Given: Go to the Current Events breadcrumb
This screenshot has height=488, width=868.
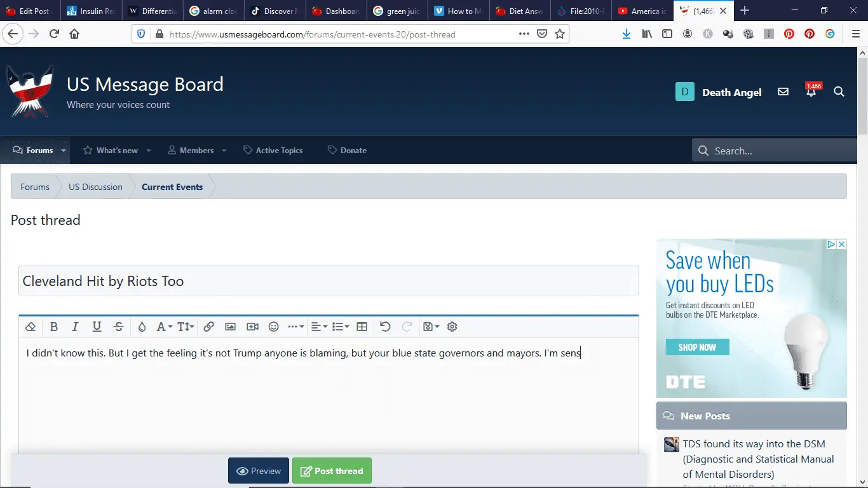Looking at the screenshot, I should 172,187.
